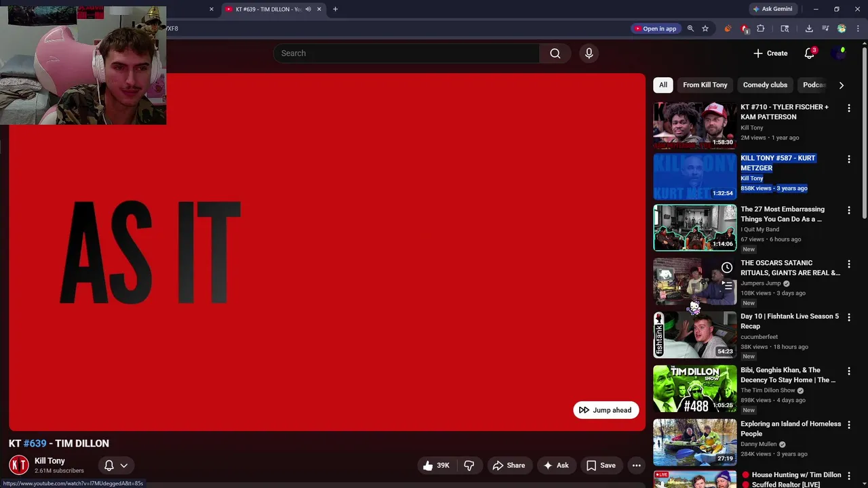Click 'Danny Mullen' channel name

(x=759, y=444)
